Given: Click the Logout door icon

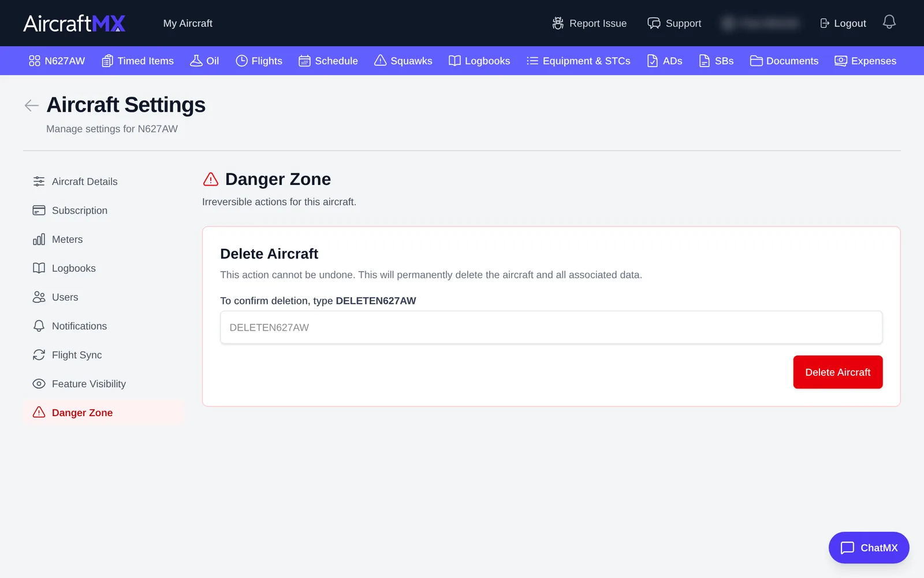Looking at the screenshot, I should click(825, 23).
